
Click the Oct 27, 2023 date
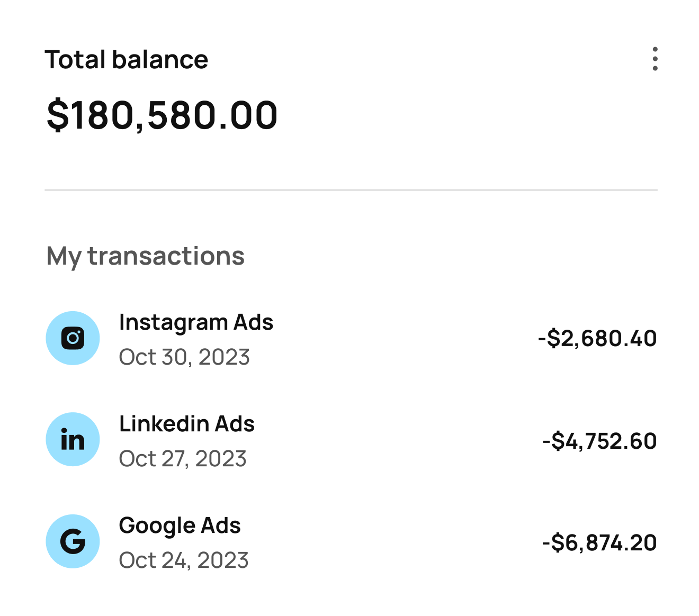click(x=183, y=459)
